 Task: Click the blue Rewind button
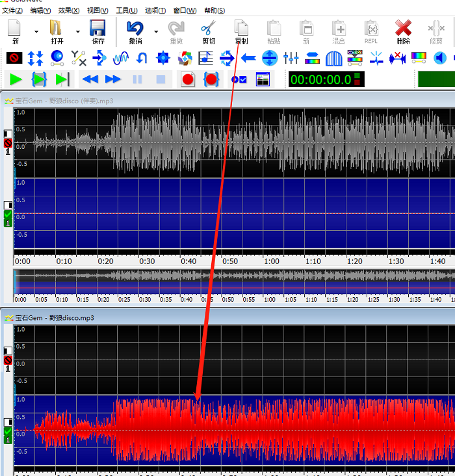point(90,79)
